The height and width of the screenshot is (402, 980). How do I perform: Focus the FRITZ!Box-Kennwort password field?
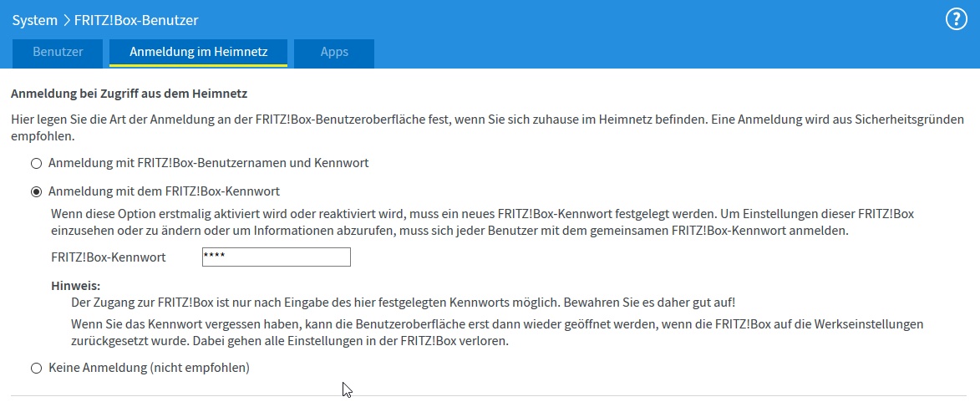tap(277, 257)
